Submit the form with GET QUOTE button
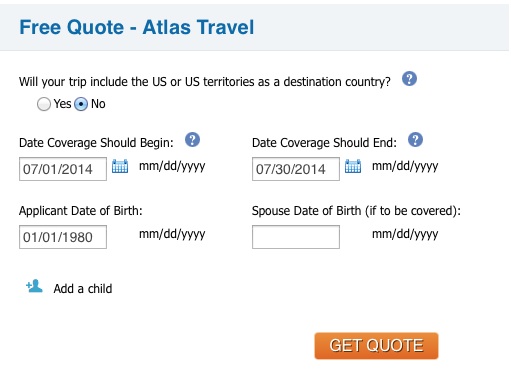 (376, 346)
